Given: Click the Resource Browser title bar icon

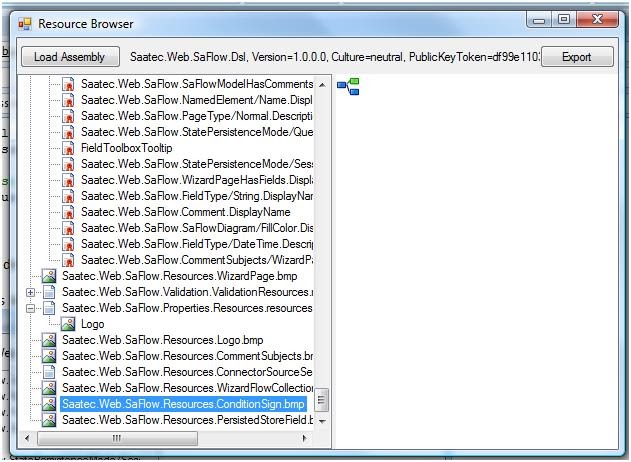Looking at the screenshot, I should point(25,24).
